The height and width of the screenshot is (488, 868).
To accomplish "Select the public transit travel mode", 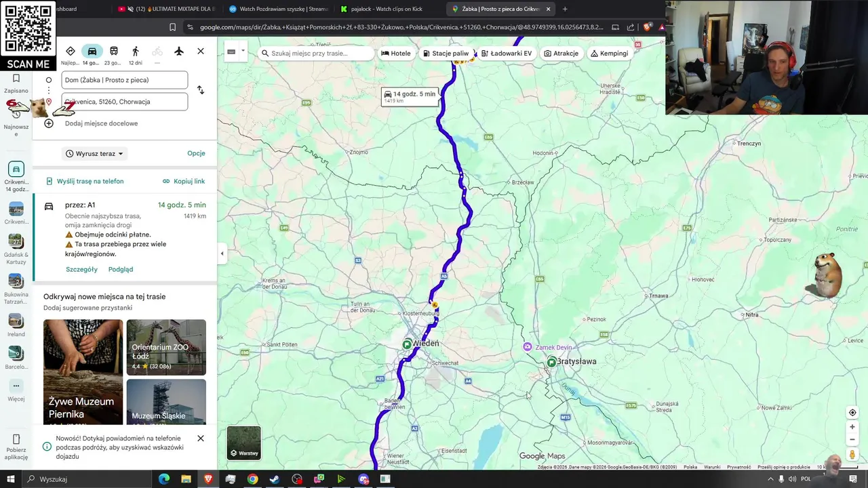I will (114, 52).
